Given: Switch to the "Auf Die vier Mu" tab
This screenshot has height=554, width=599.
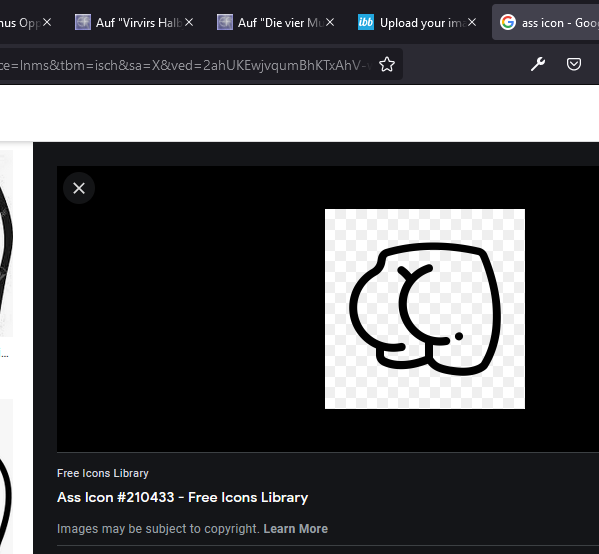Looking at the screenshot, I should tap(276, 23).
